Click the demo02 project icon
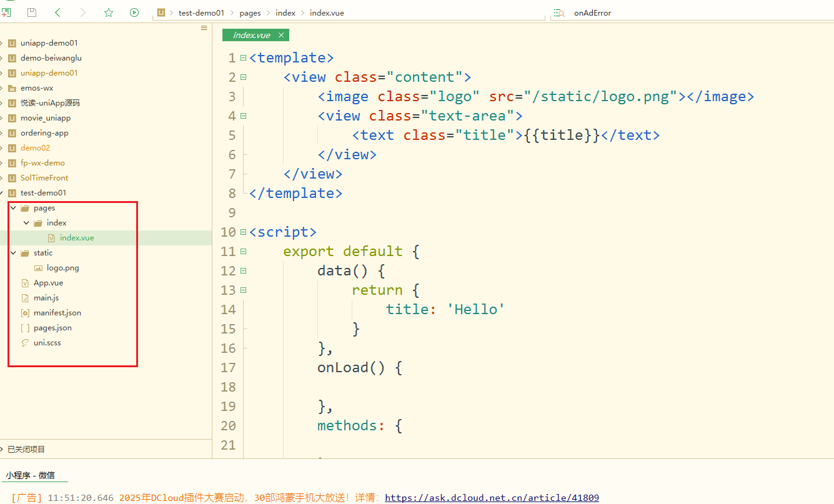The image size is (834, 504). (11, 148)
